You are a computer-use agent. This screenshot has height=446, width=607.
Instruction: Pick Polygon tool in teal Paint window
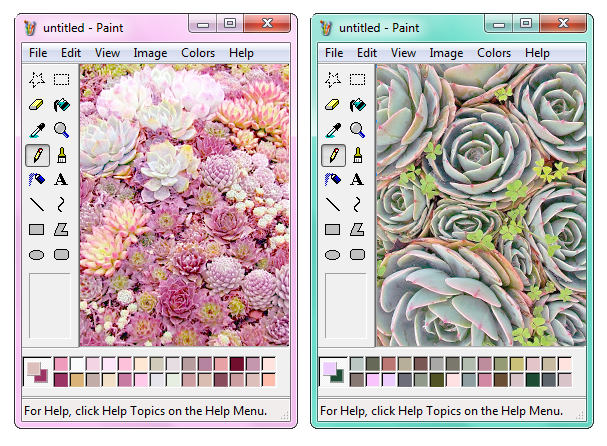357,230
